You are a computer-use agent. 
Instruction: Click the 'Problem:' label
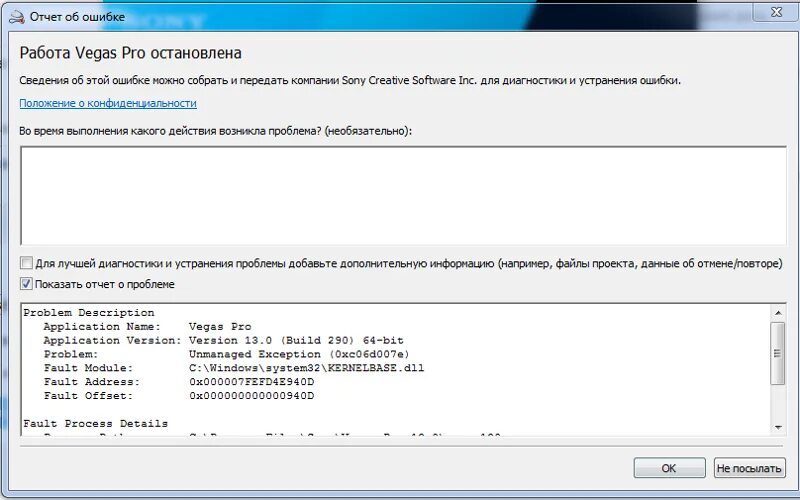[71, 354]
